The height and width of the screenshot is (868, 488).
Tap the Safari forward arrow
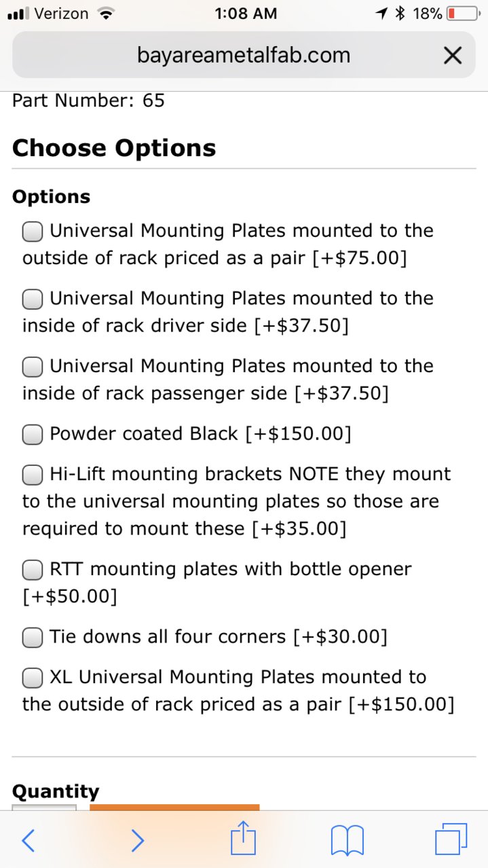(137, 841)
